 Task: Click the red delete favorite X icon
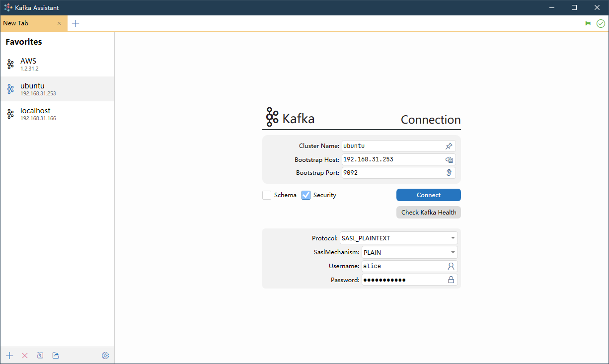point(25,356)
